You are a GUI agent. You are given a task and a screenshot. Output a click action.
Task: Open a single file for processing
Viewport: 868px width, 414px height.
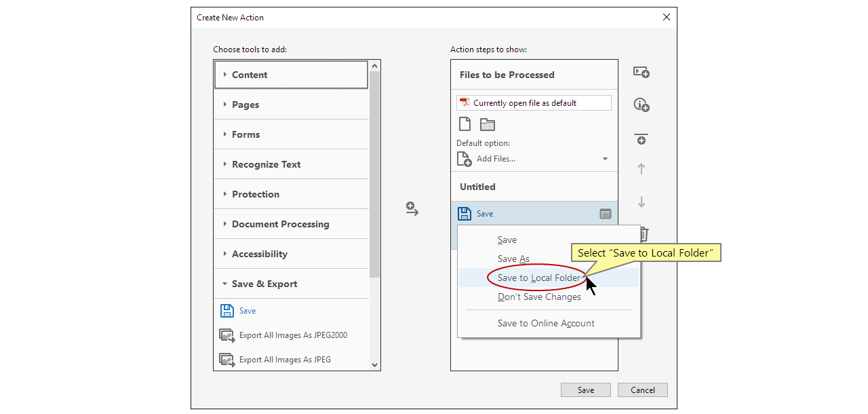coord(465,124)
